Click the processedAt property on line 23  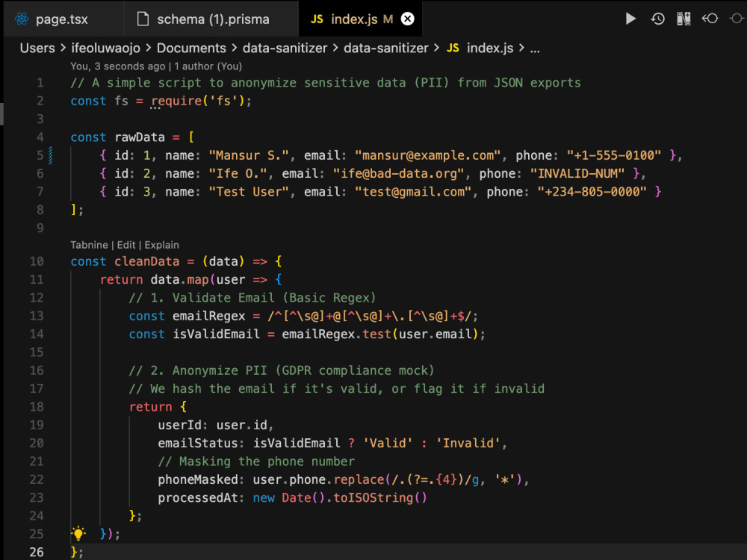pyautogui.click(x=198, y=498)
